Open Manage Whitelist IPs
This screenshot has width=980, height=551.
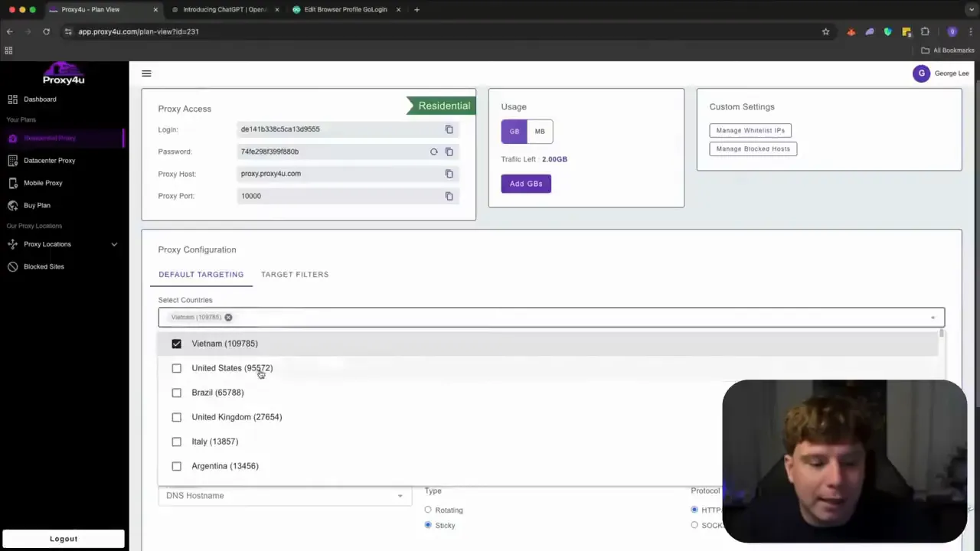[750, 130]
